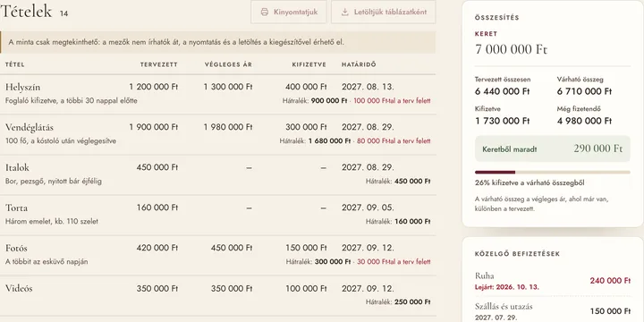The image size is (644, 322).
Task: Select the Videós item name
Action: point(19,288)
